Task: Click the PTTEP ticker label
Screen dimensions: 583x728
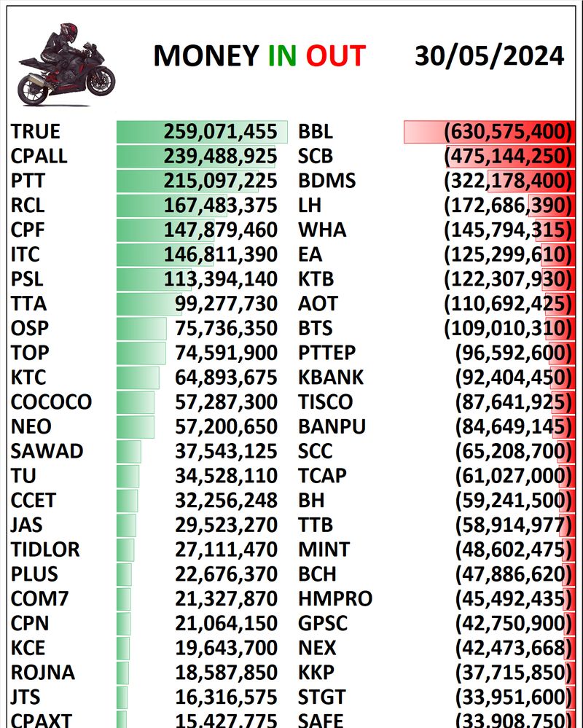Action: pyautogui.click(x=327, y=353)
